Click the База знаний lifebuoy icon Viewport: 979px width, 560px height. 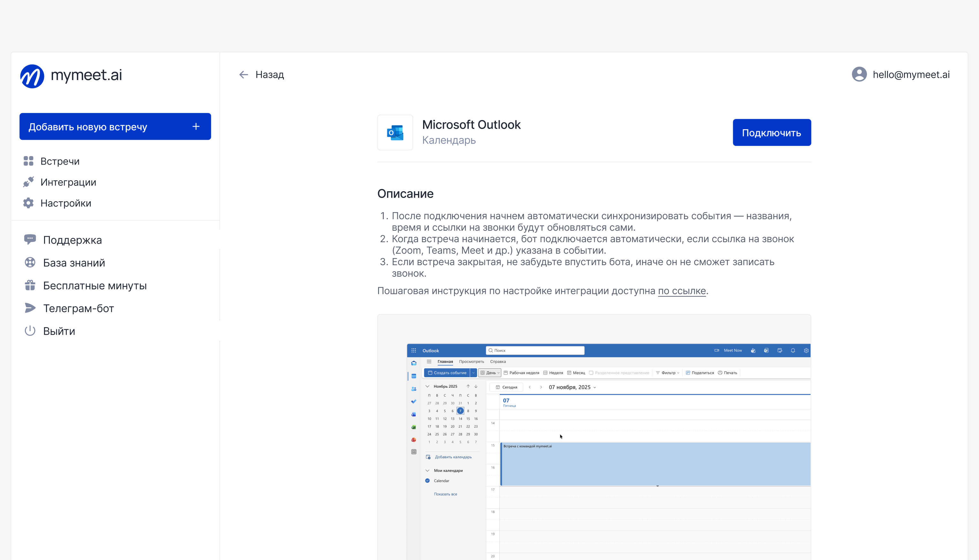tap(30, 262)
